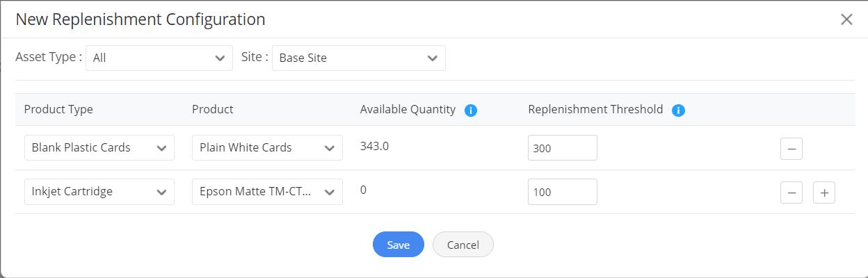
Task: Click the Product Type column header
Action: tap(58, 110)
